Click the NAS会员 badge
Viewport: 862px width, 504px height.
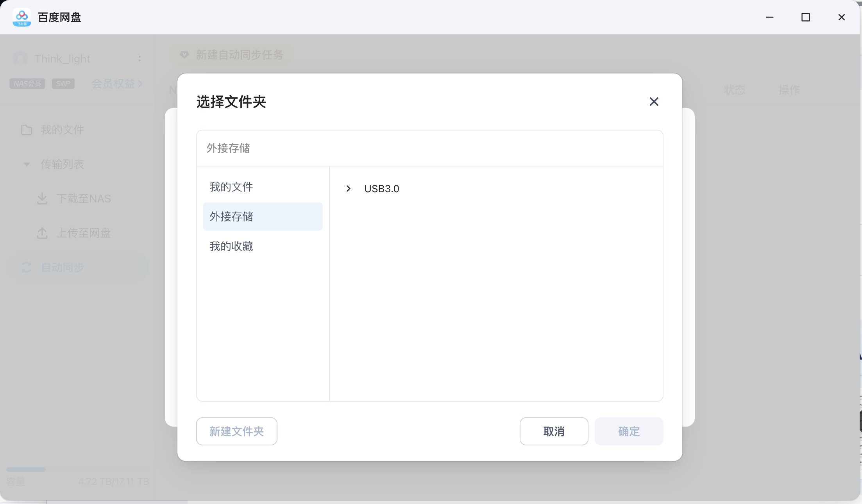[x=27, y=84]
